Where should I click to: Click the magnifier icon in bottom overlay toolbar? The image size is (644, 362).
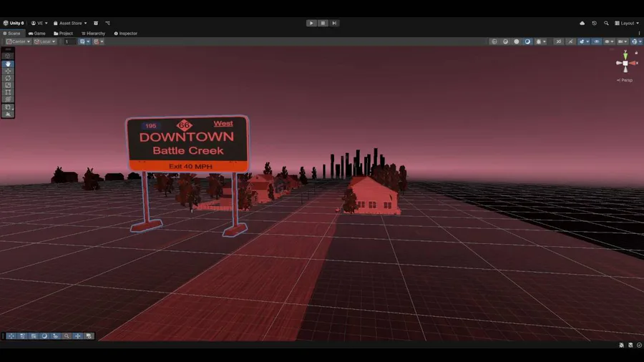coord(67,336)
